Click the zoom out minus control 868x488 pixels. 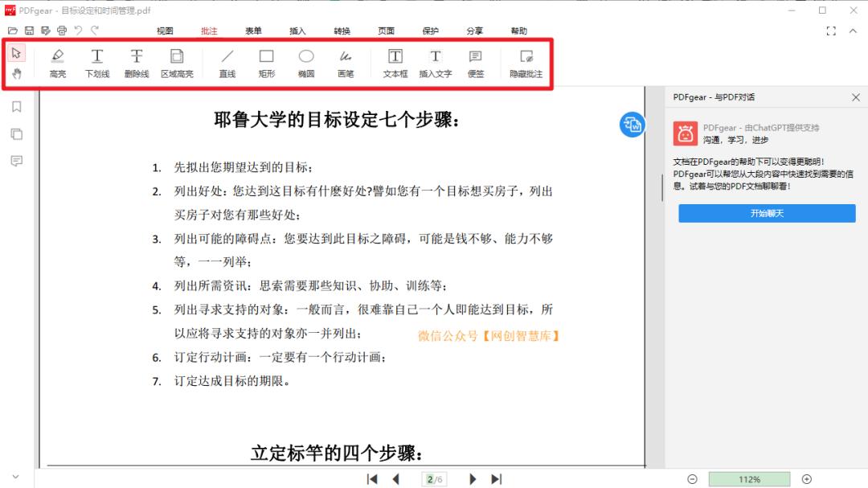pos(692,478)
